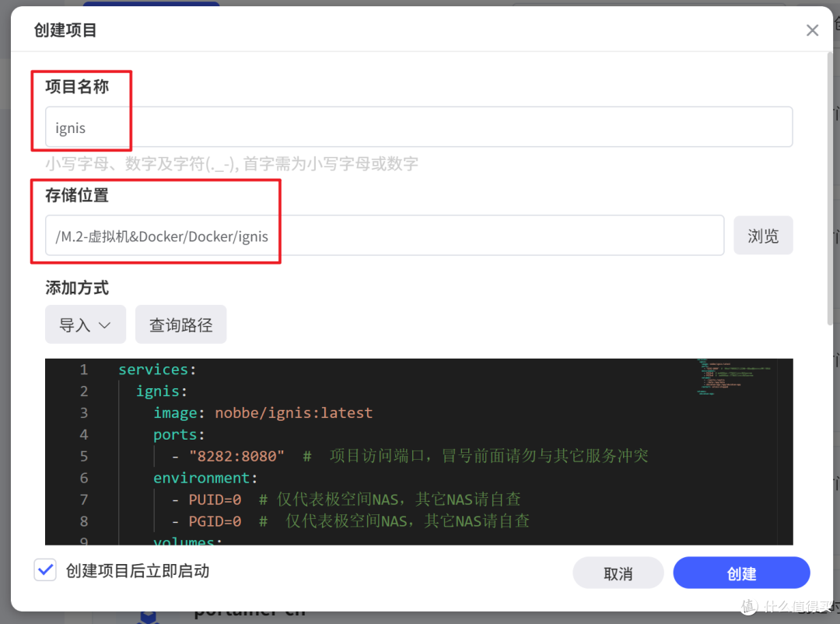Click 'PUID=0' in the editor
The height and width of the screenshot is (624, 840).
point(215,500)
